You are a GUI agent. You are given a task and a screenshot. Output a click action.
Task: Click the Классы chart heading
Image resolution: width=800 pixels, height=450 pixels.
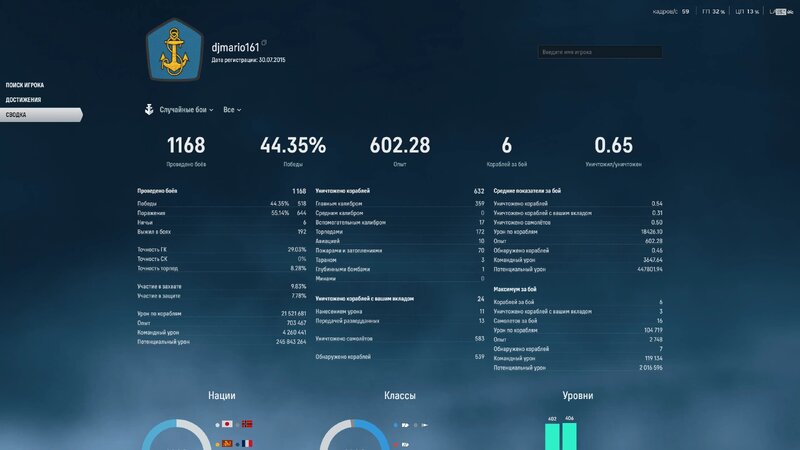tap(399, 395)
